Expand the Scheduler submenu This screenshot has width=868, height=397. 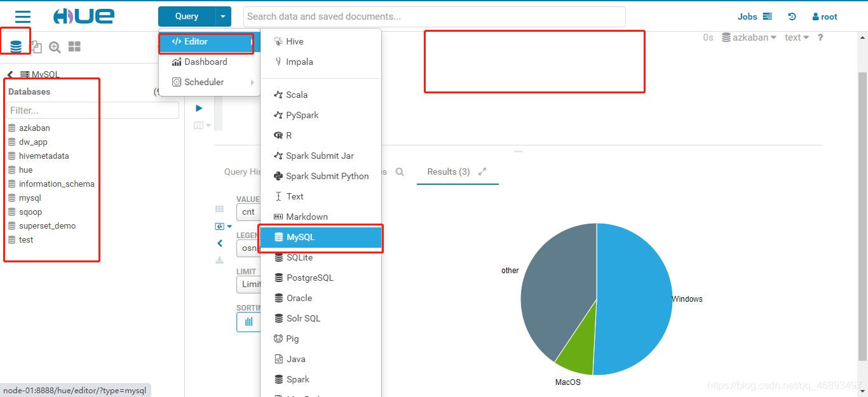pos(210,82)
